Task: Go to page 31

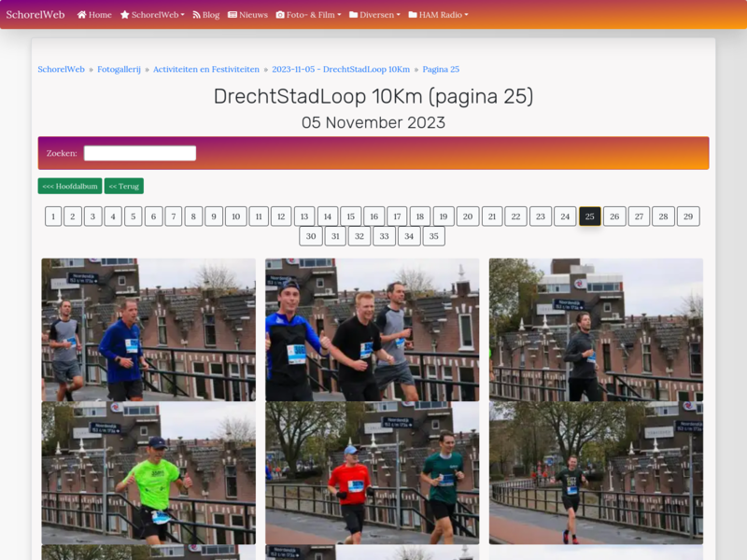Action: click(x=335, y=236)
